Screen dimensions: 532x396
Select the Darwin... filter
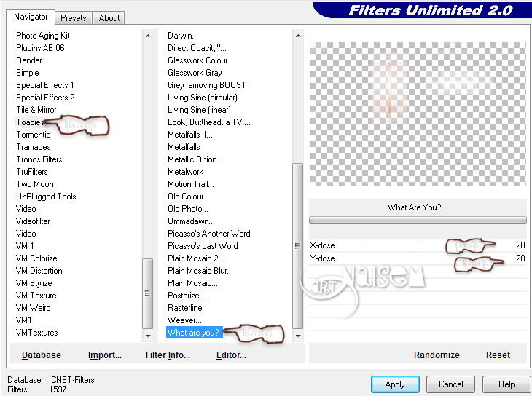(x=182, y=36)
